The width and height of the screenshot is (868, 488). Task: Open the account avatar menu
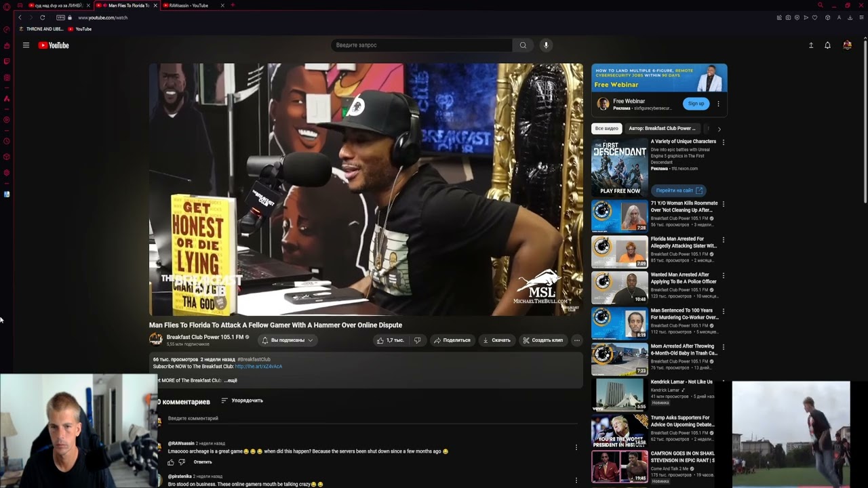[x=847, y=45]
